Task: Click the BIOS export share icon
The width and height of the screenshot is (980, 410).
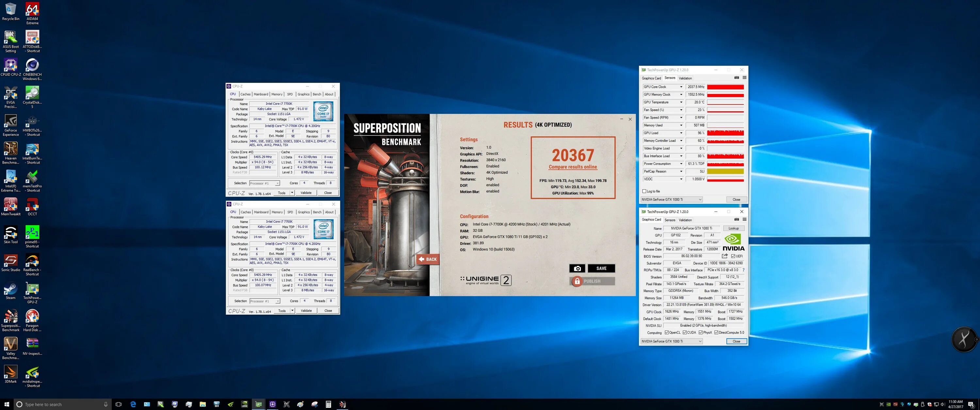Action: 725,256
